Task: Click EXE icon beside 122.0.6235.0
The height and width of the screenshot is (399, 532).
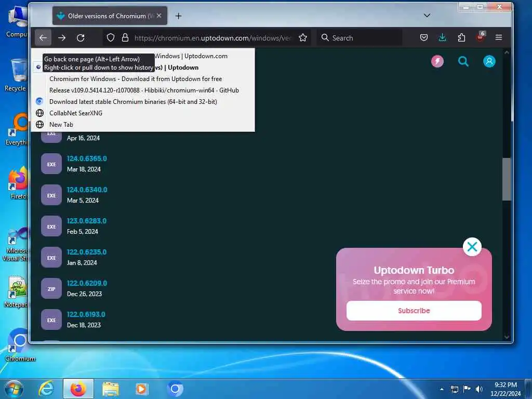Action: [51, 258]
